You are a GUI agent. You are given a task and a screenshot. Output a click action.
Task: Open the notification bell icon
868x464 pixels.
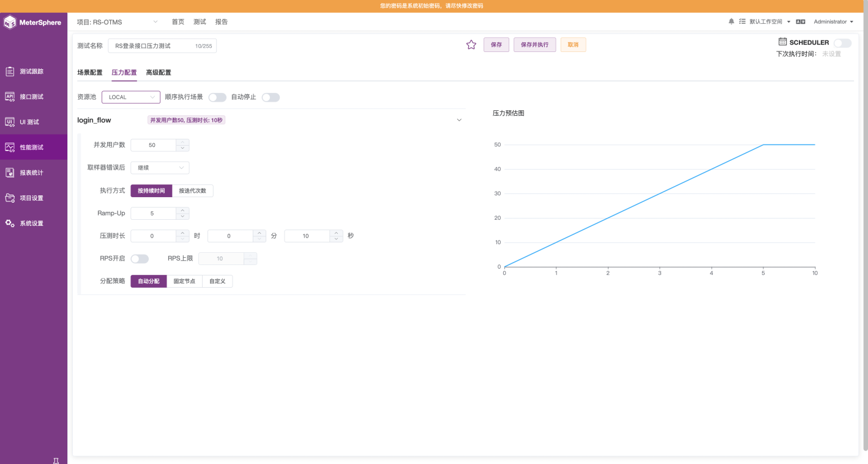pyautogui.click(x=731, y=21)
